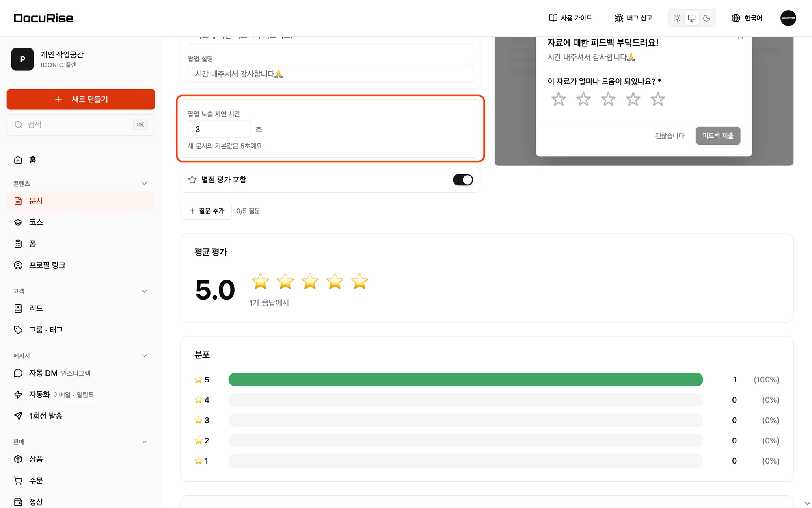Click the fourth star in the preview popup

633,99
